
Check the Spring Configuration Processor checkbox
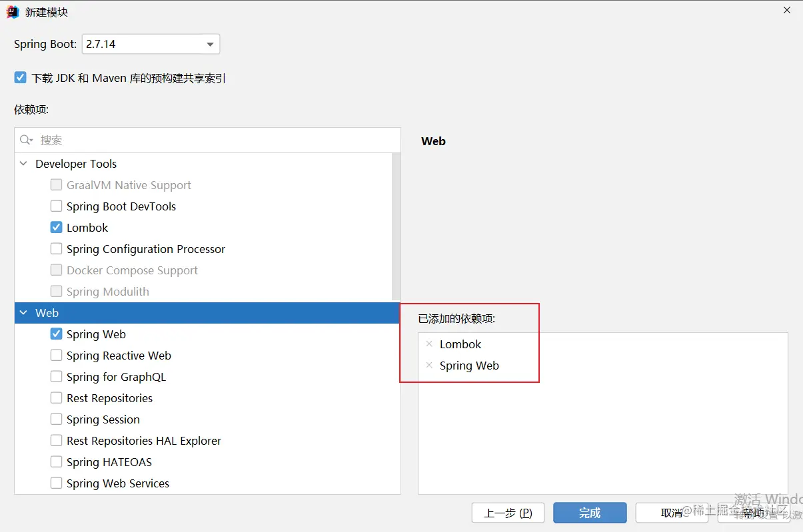click(x=57, y=249)
